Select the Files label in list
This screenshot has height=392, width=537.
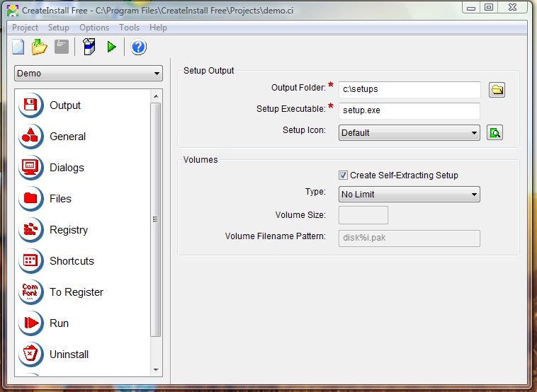tap(60, 199)
